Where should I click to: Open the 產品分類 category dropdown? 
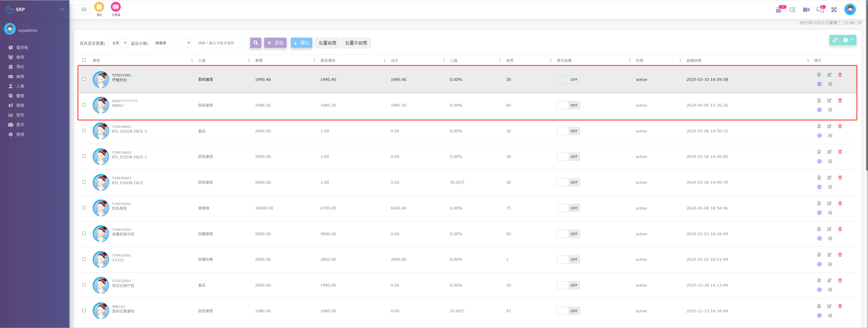[x=171, y=43]
